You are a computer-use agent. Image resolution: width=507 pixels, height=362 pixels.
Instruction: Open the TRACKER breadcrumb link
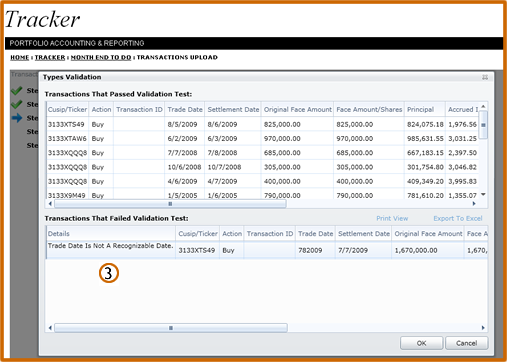coord(50,57)
